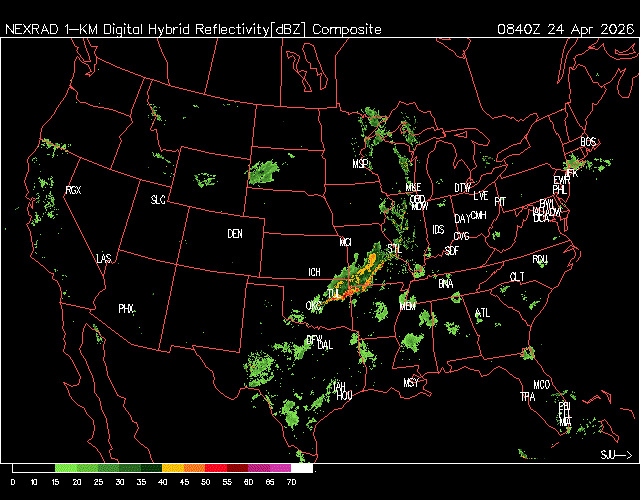Select the CLT station label
Viewport: 640px width, 500px height.
click(x=517, y=276)
